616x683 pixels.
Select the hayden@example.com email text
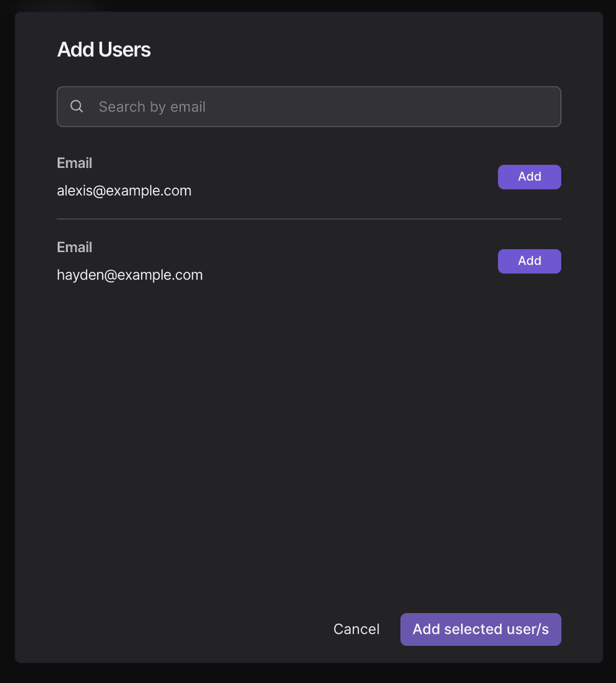point(130,275)
